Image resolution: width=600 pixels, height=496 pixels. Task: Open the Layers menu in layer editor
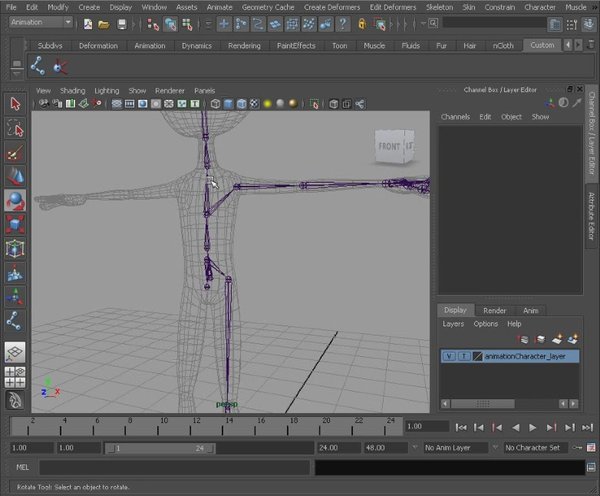[x=453, y=324]
